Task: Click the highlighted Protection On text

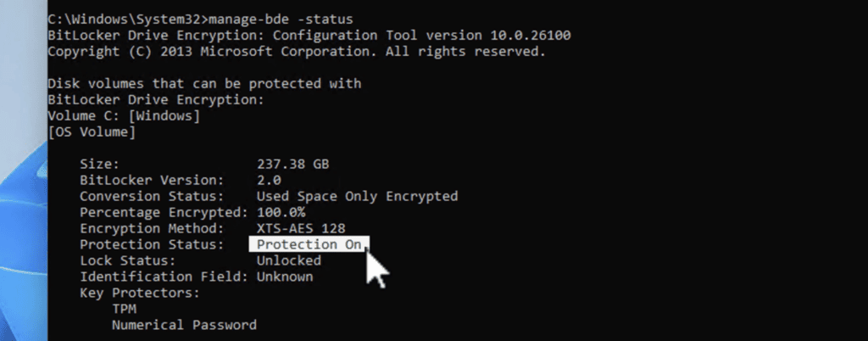Action: click(x=309, y=244)
